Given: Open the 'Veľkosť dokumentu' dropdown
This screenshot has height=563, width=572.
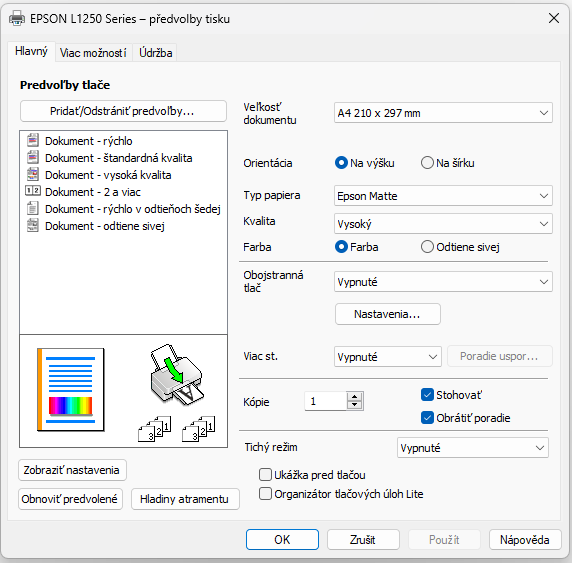Looking at the screenshot, I should tap(443, 113).
